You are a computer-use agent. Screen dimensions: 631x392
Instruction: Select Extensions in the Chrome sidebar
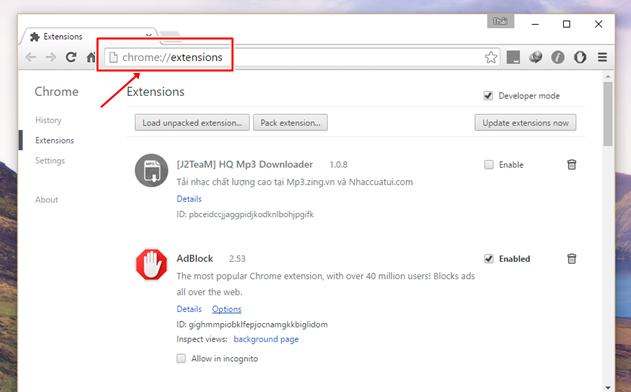click(x=54, y=140)
